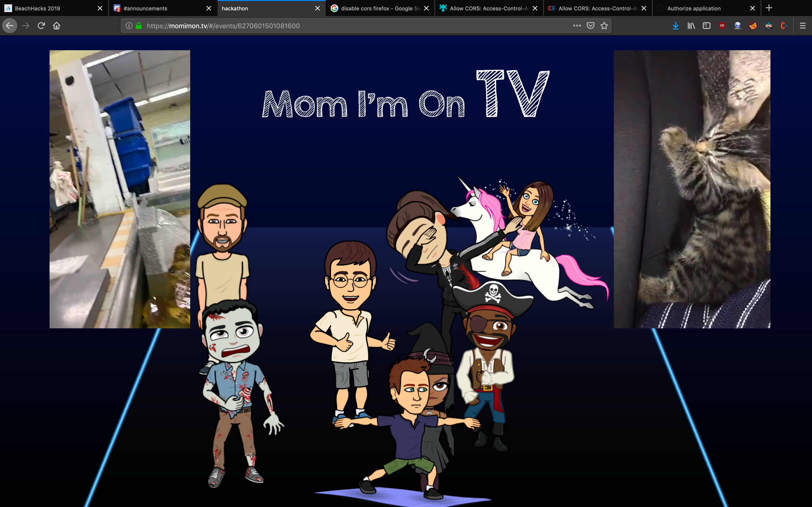Screen dimensions: 812x507
Task: Open the page actions three-dots menu
Action: pos(577,26)
